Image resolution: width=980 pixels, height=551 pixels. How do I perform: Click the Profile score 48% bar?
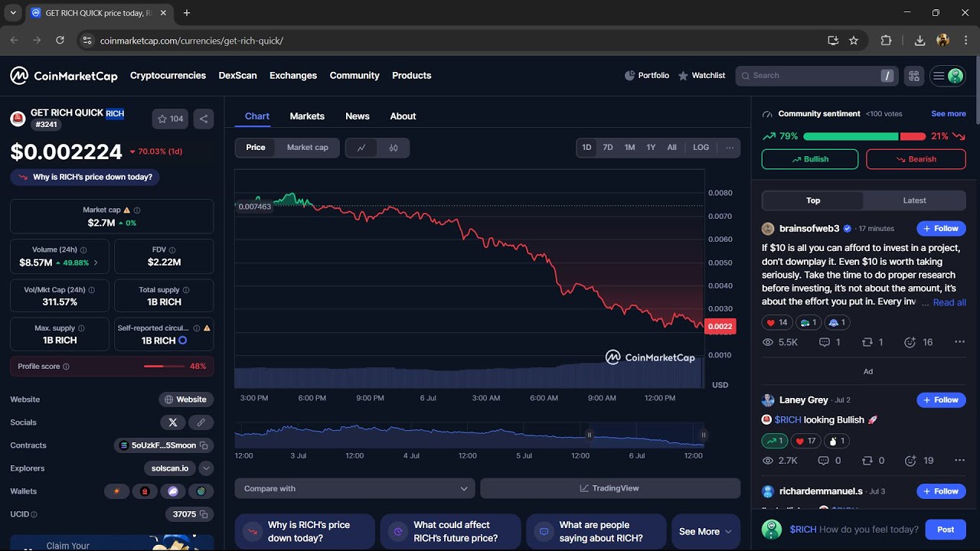point(112,367)
